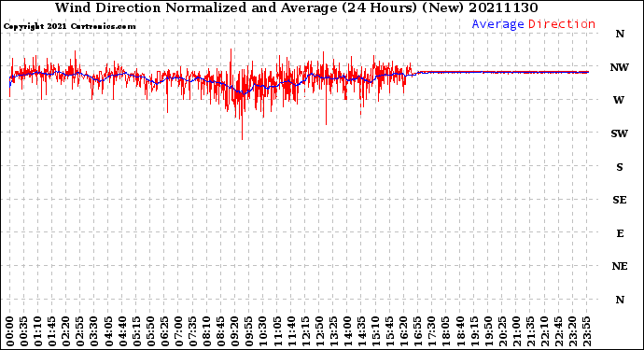The width and height of the screenshot is (644, 350).
Task: Click the 04:05 time axis label
Action: tap(108, 331)
